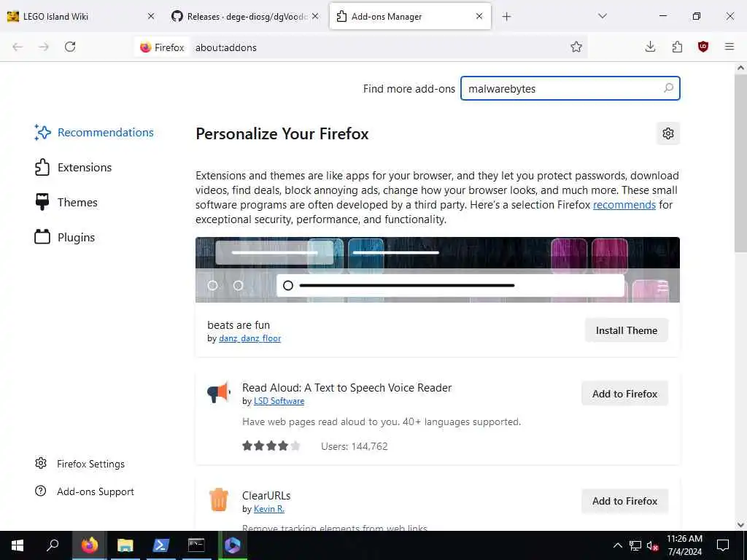
Task: Open the gear tools menu for add-ons
Action: tap(668, 133)
